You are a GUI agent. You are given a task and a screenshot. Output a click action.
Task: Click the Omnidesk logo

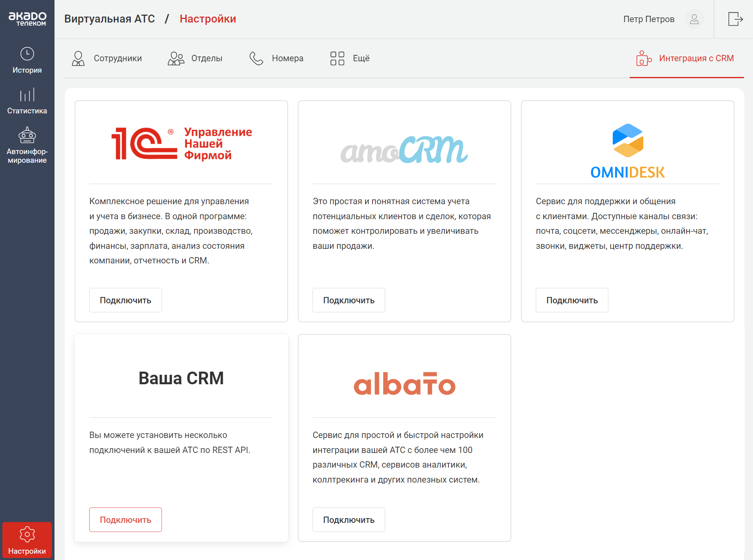coord(627,151)
